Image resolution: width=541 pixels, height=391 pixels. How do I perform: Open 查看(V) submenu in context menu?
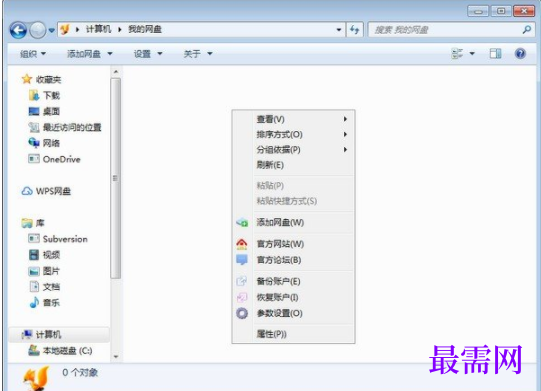(x=294, y=119)
